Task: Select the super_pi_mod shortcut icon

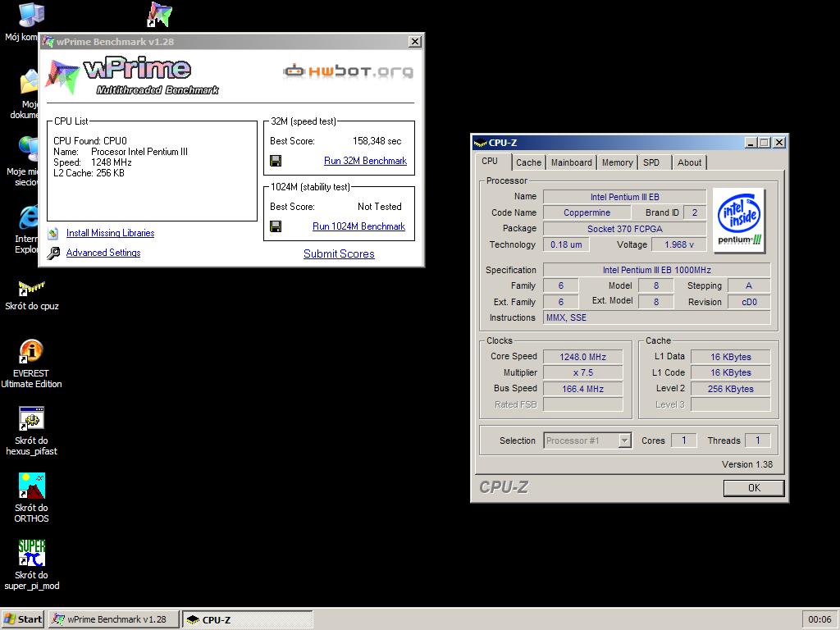Action: click(31, 553)
